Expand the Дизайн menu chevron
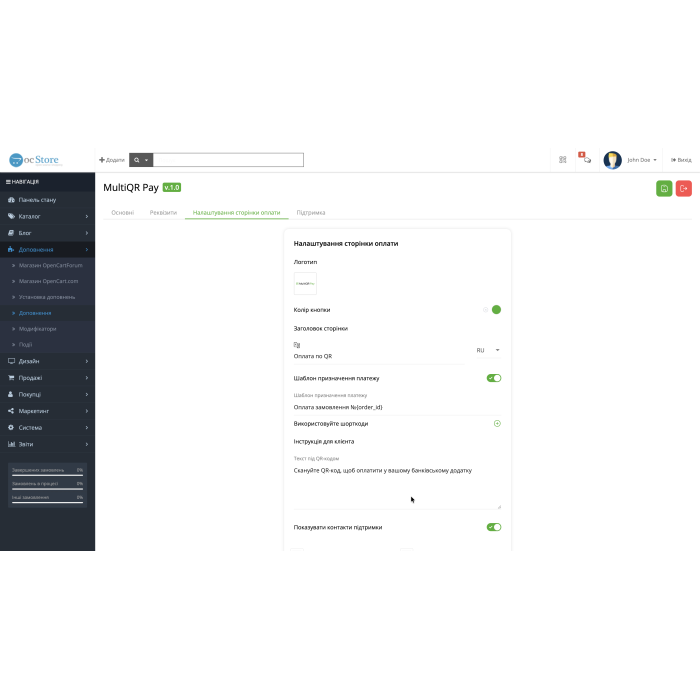Screen dimensions: 700x700 (87, 361)
